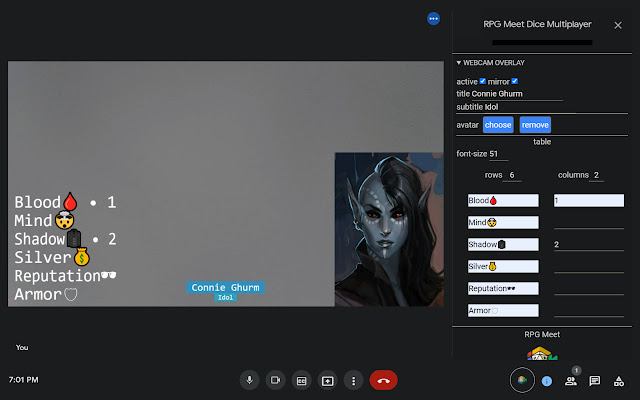Edit the title field Connie Ghurm
The image size is (640, 400).
(517, 94)
